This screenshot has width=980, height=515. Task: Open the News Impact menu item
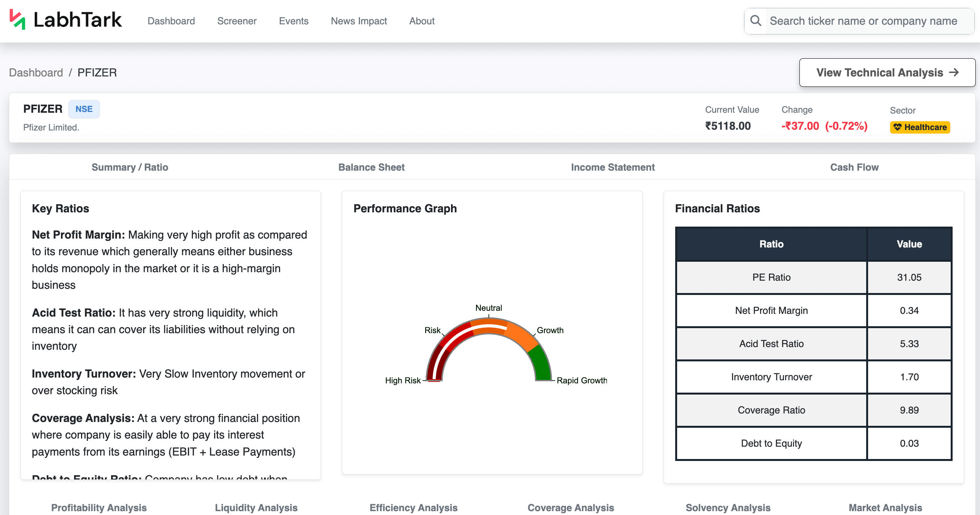(x=359, y=21)
